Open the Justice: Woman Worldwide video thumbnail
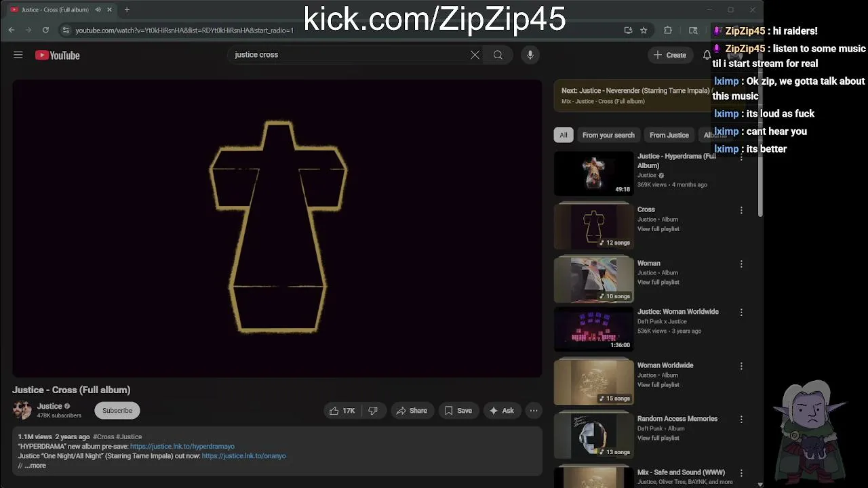The height and width of the screenshot is (488, 868). click(593, 329)
